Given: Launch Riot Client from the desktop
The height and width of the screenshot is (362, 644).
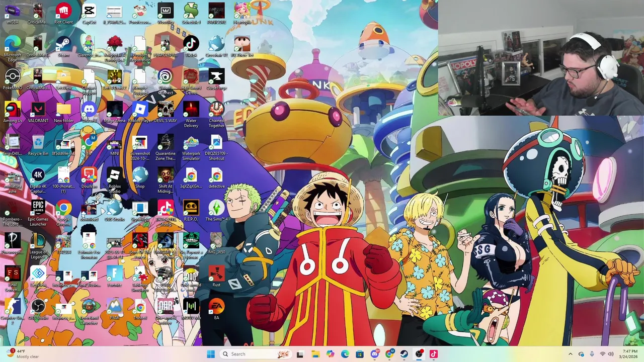Looking at the screenshot, I should (63, 14).
